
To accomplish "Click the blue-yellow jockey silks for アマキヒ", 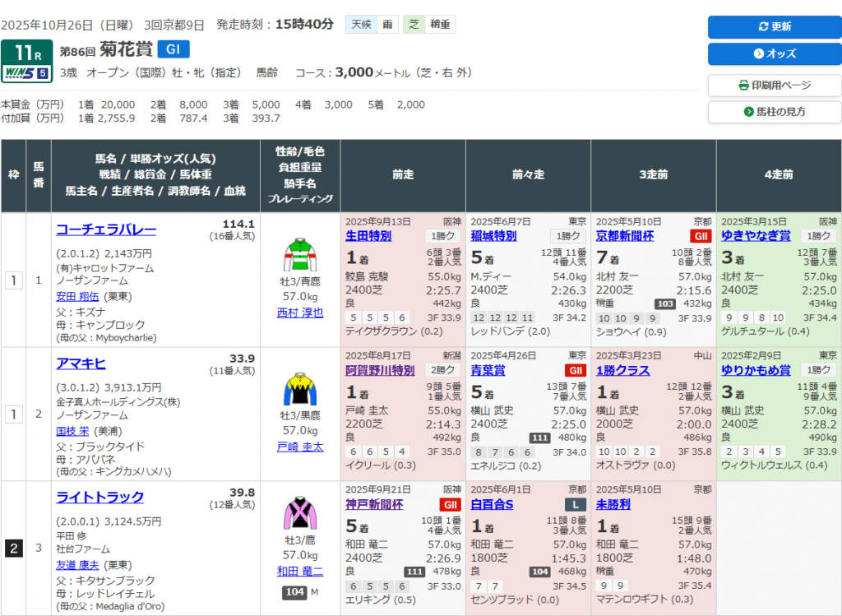I will (x=300, y=388).
